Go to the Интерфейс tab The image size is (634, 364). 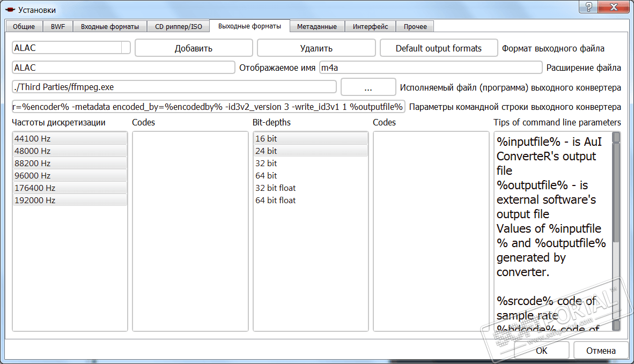click(x=371, y=27)
